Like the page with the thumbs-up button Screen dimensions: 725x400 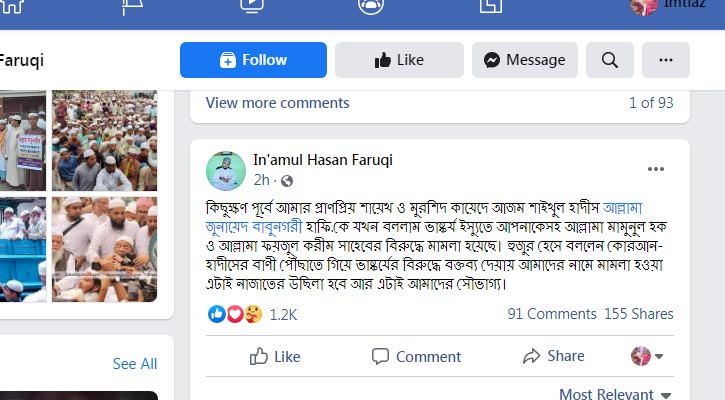tap(398, 60)
